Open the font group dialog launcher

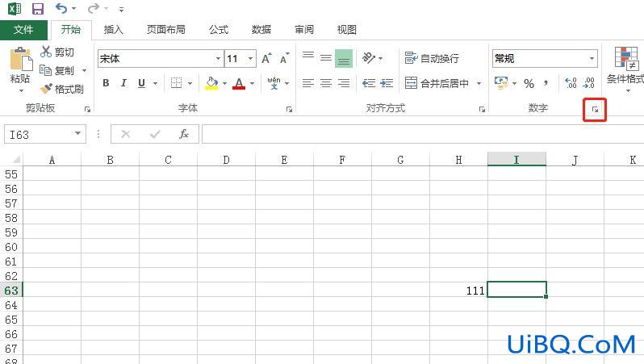289,109
